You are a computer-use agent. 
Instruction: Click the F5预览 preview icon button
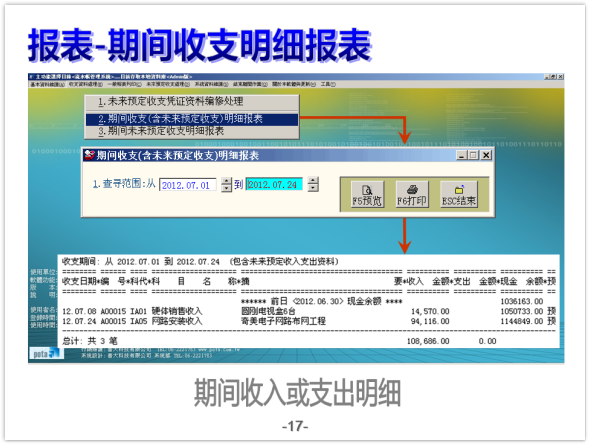367,194
